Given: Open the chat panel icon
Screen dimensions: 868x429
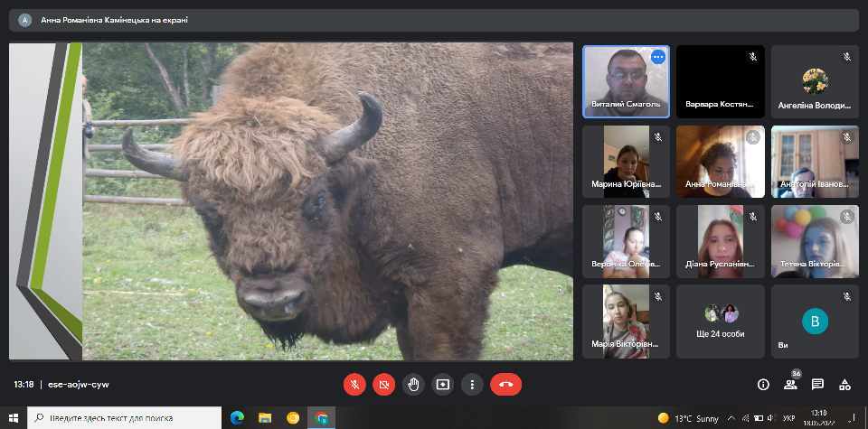Looking at the screenshot, I should [x=817, y=384].
